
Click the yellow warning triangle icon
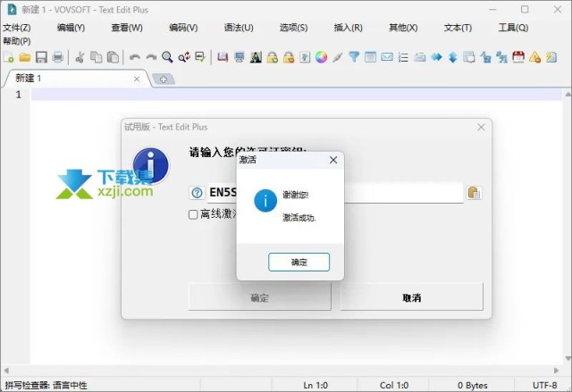coord(534,57)
